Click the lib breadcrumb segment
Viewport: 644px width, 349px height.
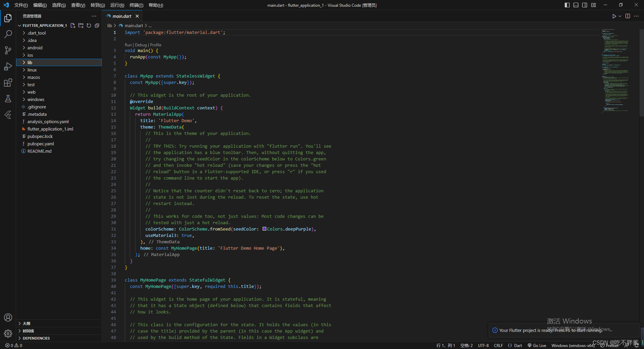tap(110, 26)
